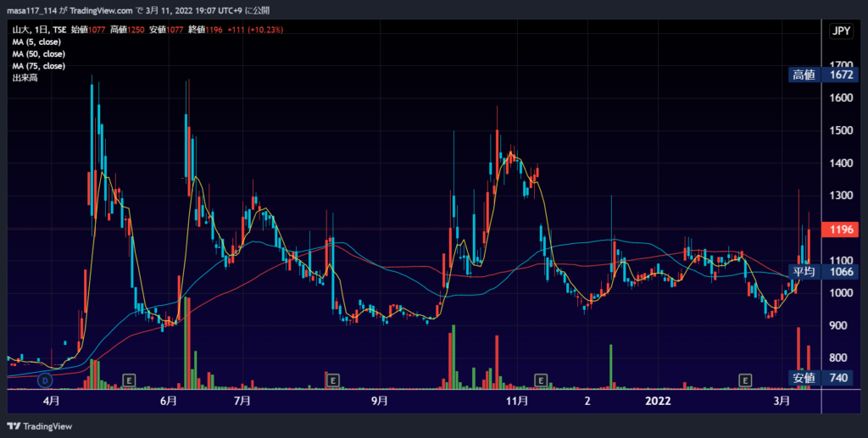
Task: Click the dividend D marker near April
Action: 45,380
